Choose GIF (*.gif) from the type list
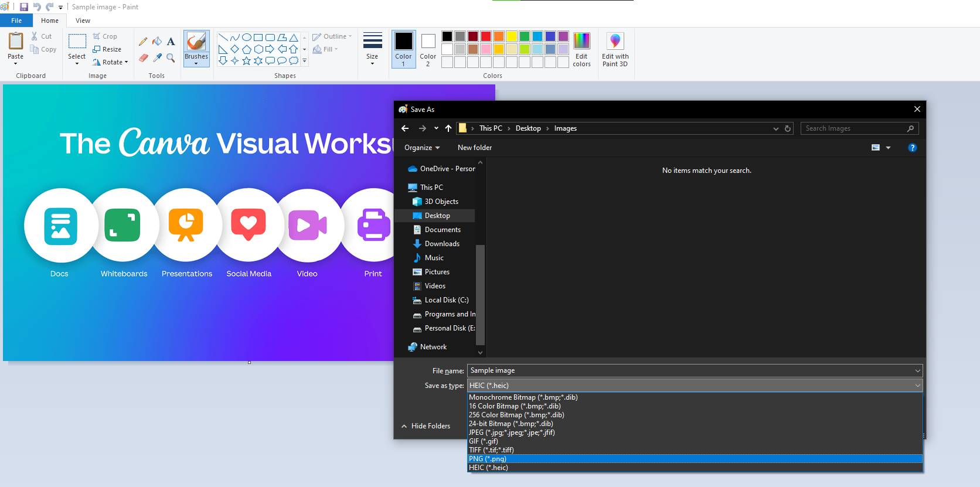The height and width of the screenshot is (487, 980). tap(695, 441)
